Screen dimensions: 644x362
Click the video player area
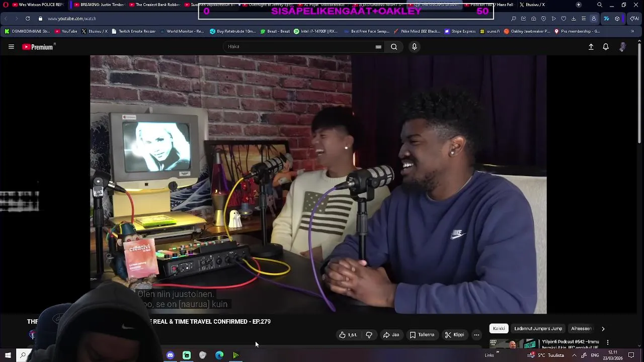(318, 185)
